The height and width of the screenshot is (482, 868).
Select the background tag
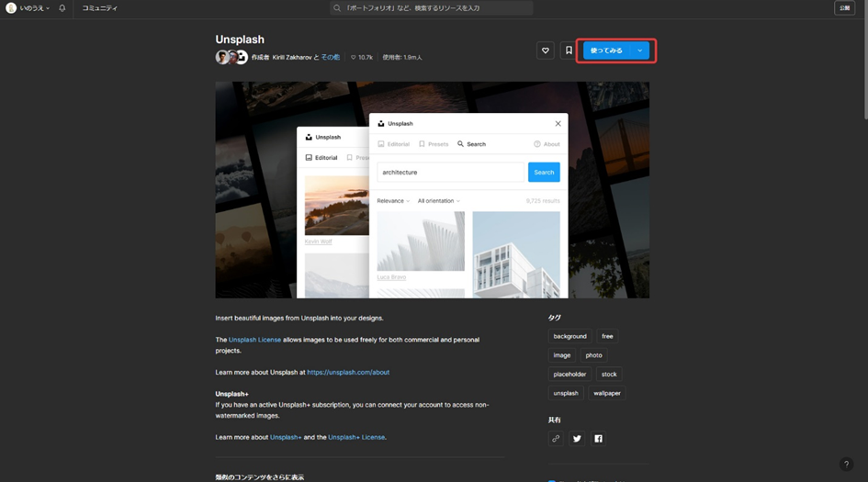point(569,336)
